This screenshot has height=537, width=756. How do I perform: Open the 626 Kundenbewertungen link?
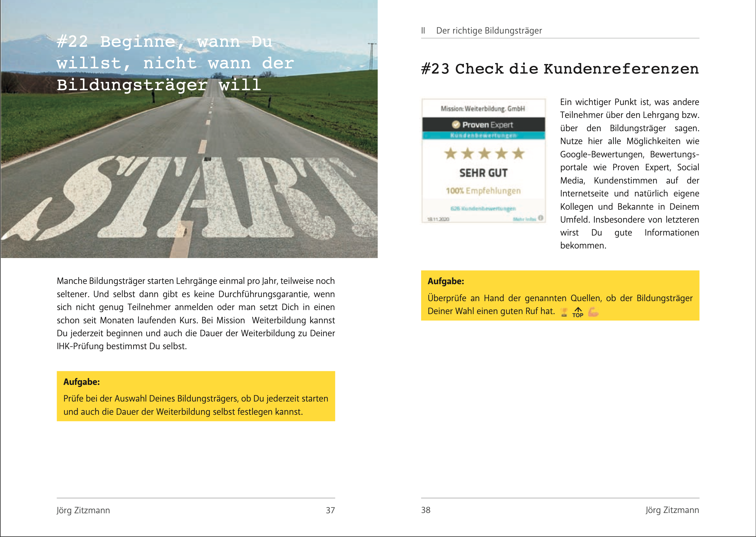(x=483, y=208)
